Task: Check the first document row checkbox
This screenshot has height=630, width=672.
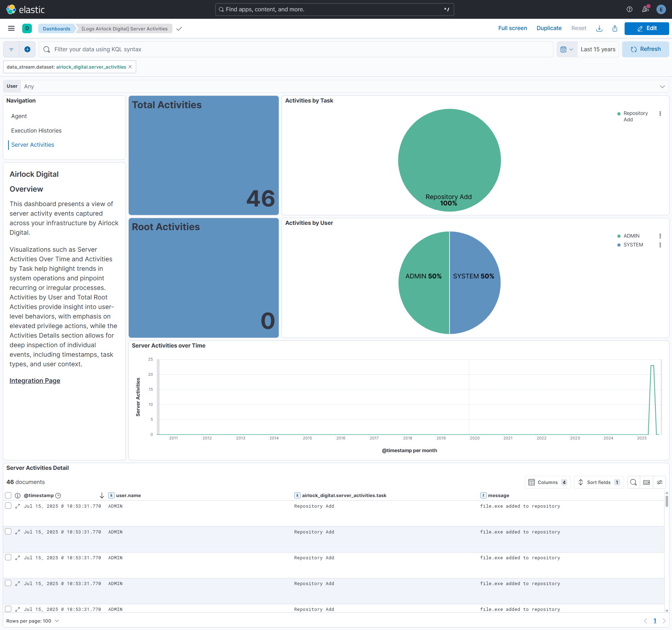Action: pos(8,506)
